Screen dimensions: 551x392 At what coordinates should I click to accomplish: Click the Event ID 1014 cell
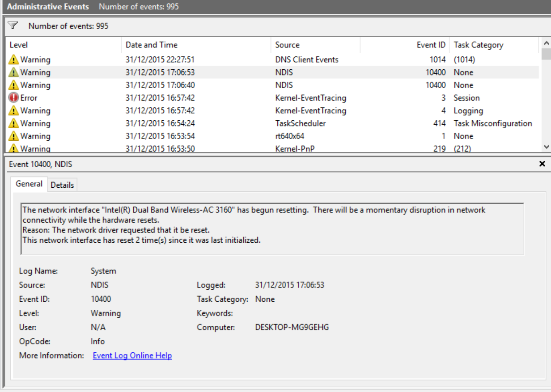point(438,59)
